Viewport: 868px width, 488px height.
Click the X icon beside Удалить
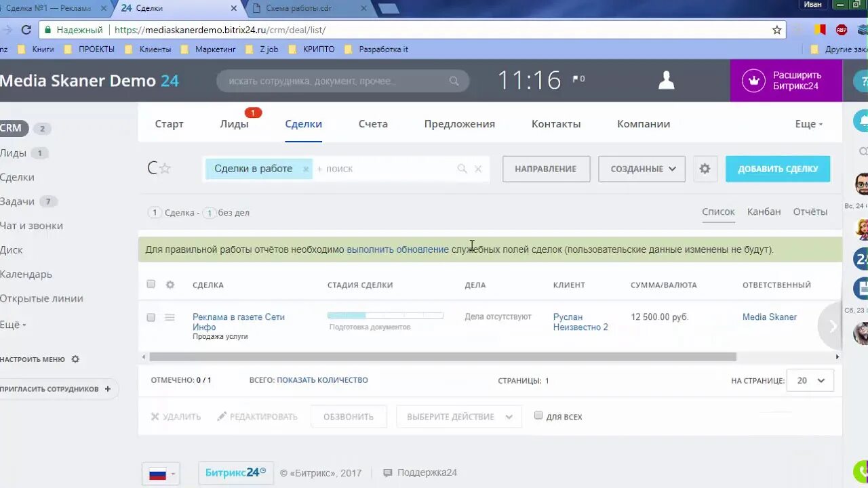(x=155, y=417)
